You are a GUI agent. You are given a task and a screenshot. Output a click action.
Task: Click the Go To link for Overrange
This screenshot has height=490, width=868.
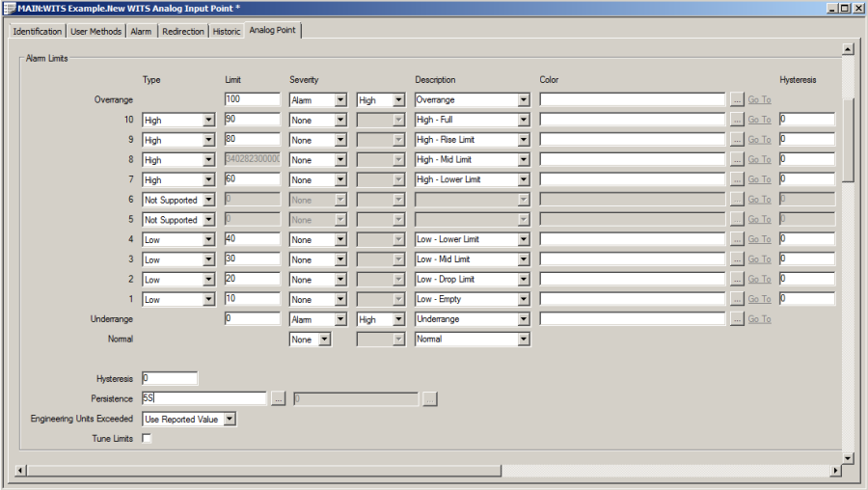click(759, 100)
